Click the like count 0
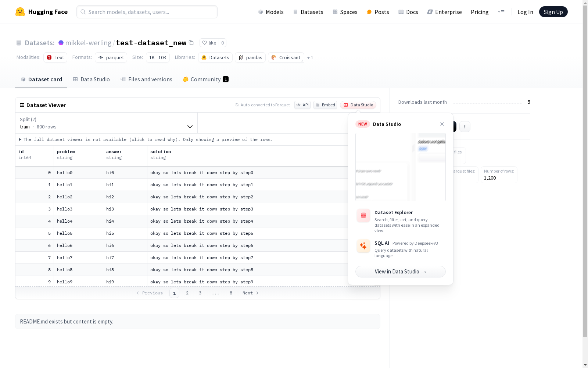588x368 pixels. click(x=222, y=43)
